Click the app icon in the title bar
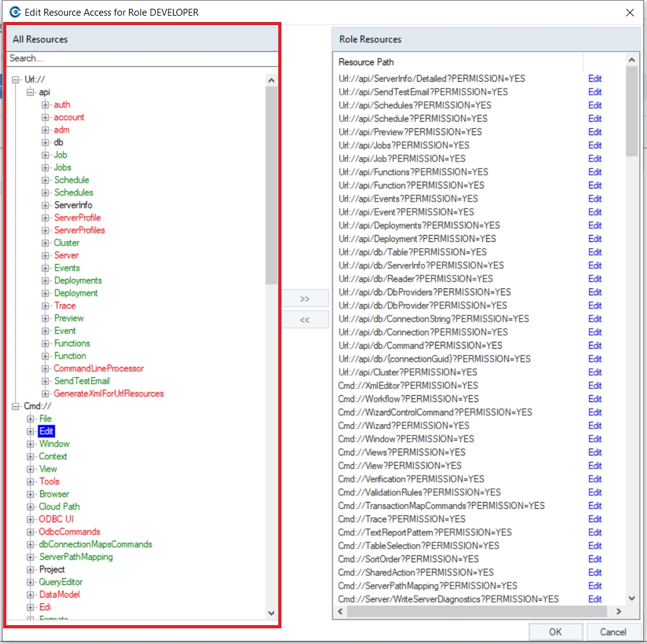Image resolution: width=647 pixels, height=644 pixels. tap(15, 11)
